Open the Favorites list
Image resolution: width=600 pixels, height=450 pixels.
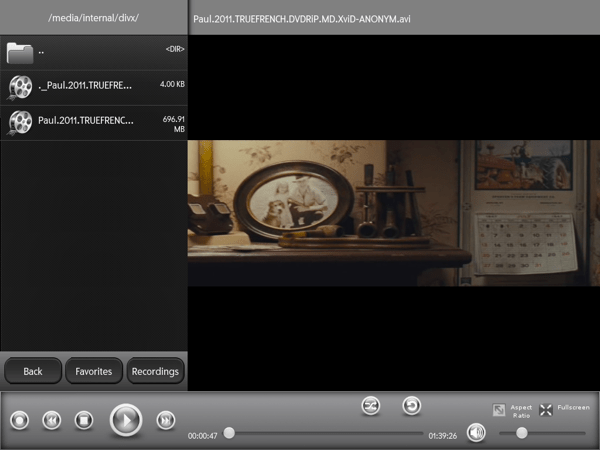94,371
